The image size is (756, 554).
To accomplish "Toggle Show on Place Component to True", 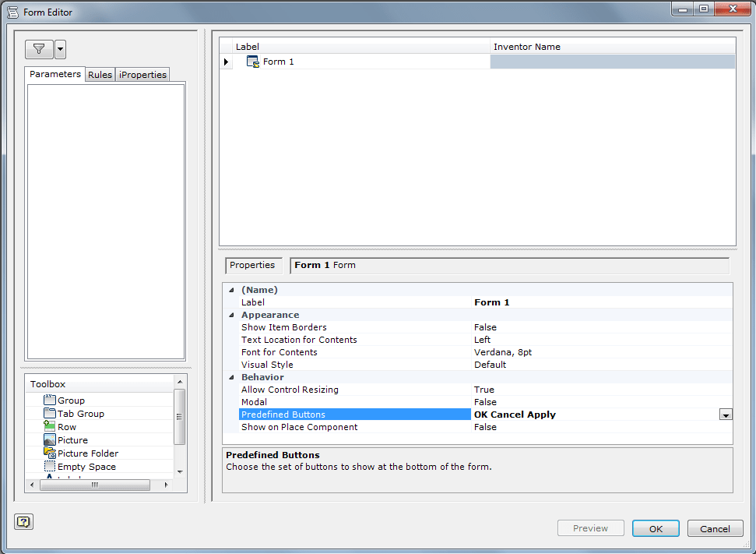I will 545,426.
